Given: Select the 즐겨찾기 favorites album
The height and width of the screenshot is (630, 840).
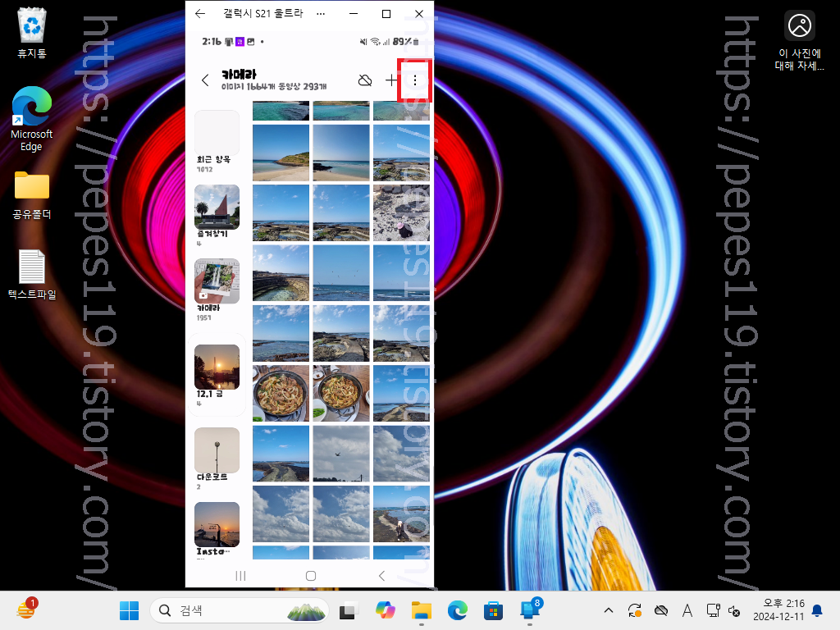Looking at the screenshot, I should point(217,216).
